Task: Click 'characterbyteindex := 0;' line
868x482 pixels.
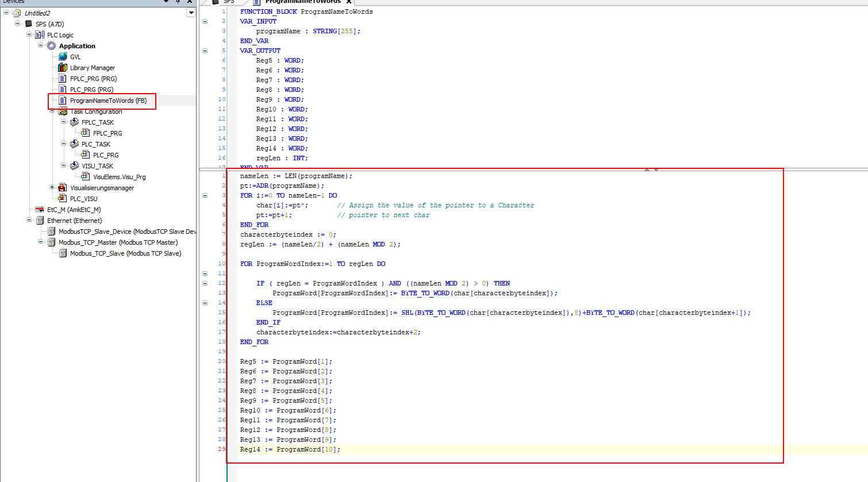Action: pyautogui.click(x=288, y=234)
